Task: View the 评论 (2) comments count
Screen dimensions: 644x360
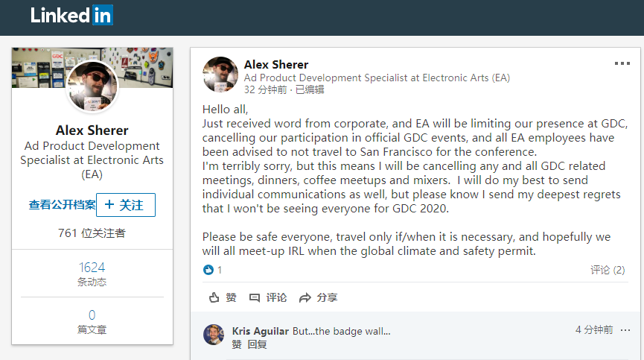Action: [x=608, y=270]
